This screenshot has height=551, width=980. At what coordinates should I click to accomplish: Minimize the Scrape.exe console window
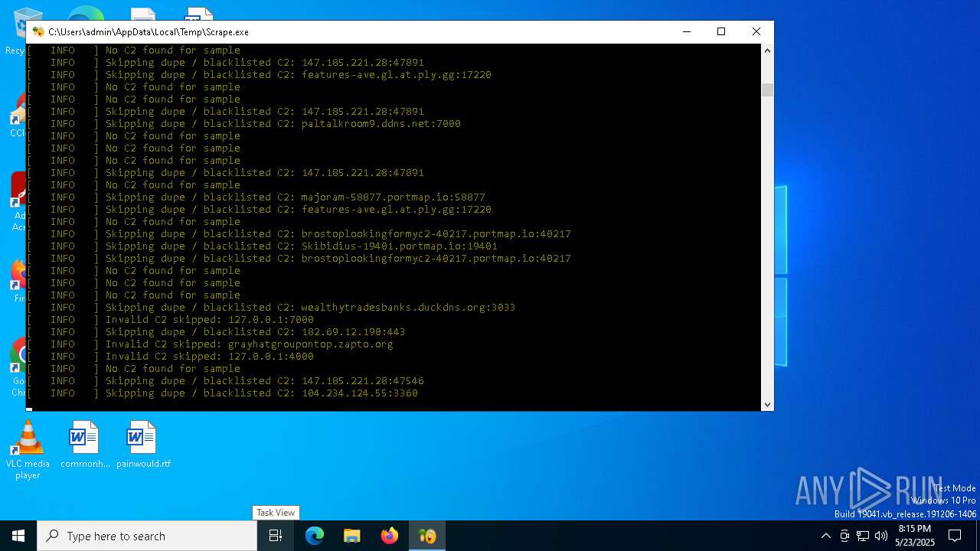686,31
